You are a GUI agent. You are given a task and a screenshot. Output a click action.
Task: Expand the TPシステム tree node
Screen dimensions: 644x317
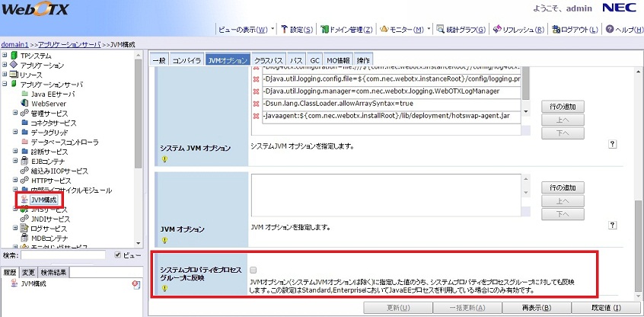point(5,56)
